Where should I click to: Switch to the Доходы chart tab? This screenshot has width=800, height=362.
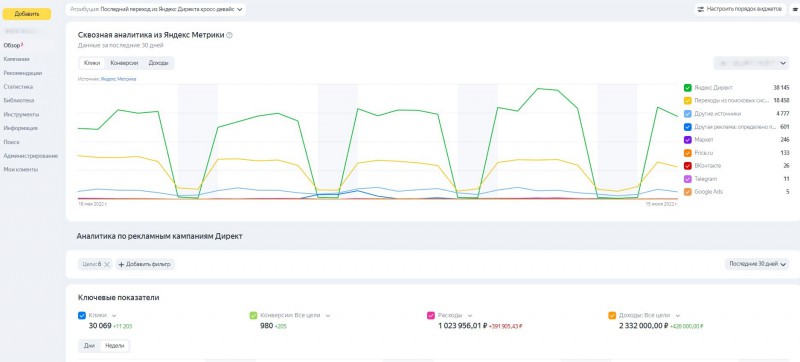click(x=158, y=63)
